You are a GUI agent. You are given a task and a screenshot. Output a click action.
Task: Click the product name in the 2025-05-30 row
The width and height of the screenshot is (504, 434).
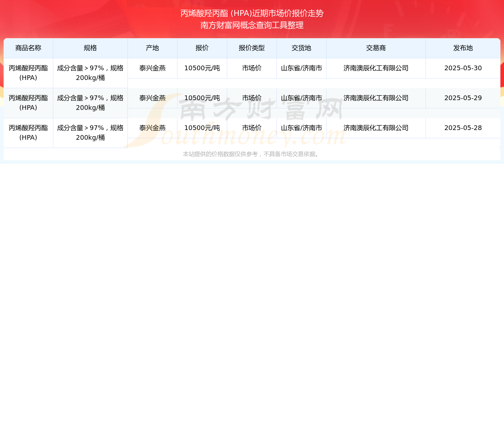pos(28,73)
